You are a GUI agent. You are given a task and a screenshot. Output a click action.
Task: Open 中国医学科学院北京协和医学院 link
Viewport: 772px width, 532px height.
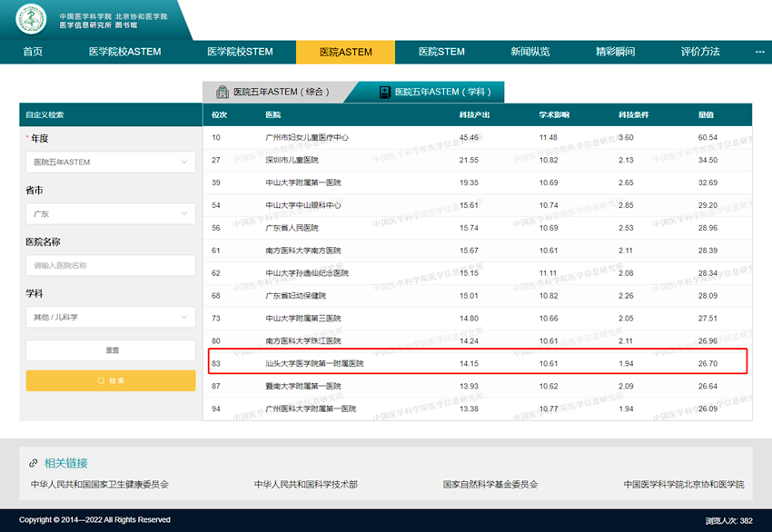tap(684, 484)
